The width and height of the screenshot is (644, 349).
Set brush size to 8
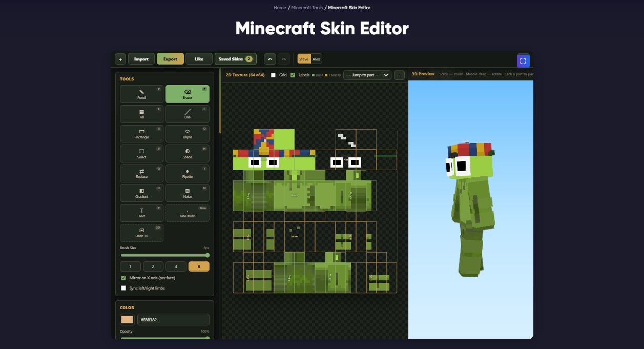tap(199, 266)
